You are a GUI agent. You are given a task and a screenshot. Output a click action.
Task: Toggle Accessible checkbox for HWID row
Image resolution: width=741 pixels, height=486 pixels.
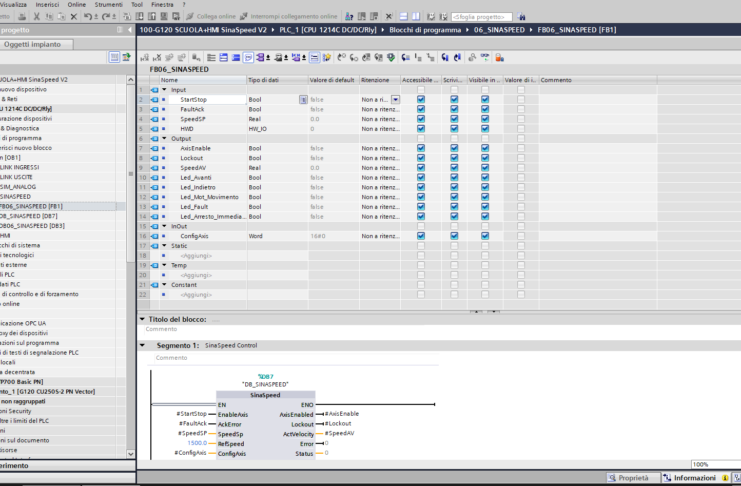click(x=421, y=129)
